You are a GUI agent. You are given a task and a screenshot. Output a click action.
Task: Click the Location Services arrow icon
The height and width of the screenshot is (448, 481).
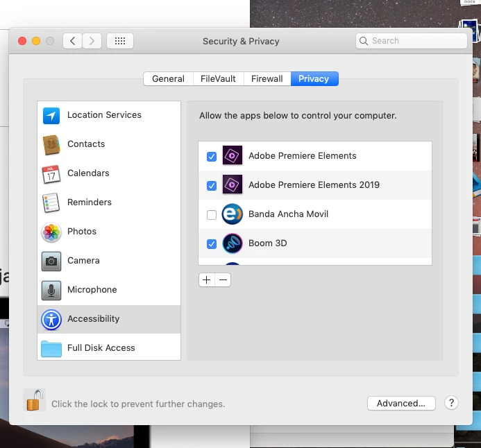tap(51, 116)
